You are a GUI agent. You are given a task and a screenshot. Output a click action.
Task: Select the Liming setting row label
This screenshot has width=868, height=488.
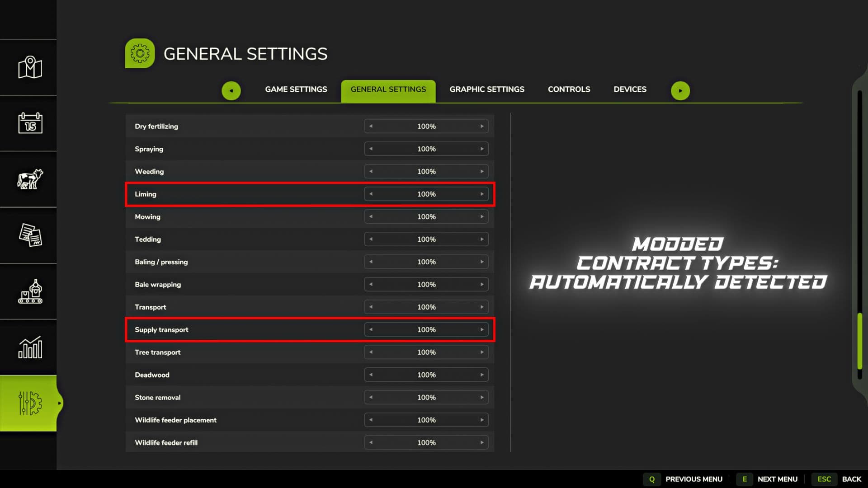[146, 194]
